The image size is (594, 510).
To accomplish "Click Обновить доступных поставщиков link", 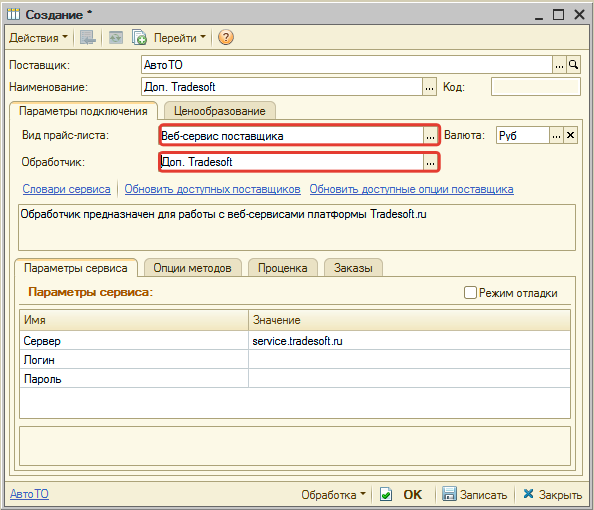I will pyautogui.click(x=213, y=189).
